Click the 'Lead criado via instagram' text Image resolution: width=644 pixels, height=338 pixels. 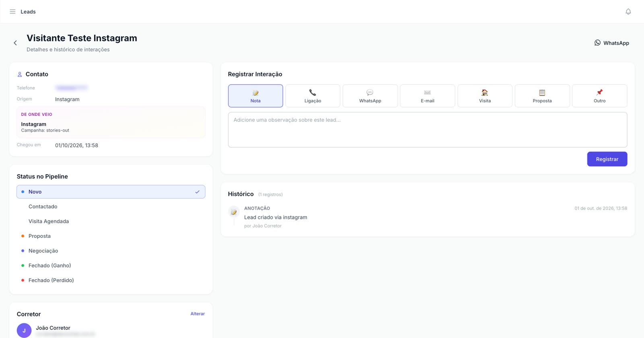(x=276, y=217)
